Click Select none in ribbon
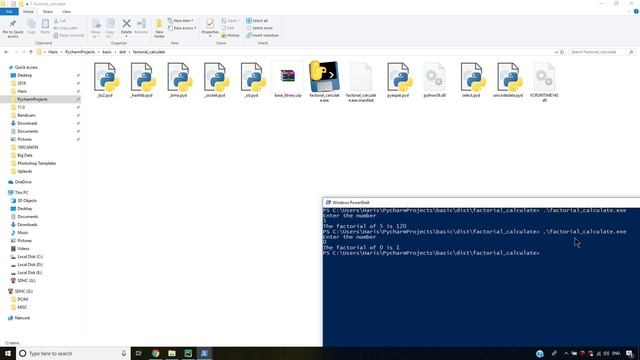640x360 pixels. click(259, 28)
